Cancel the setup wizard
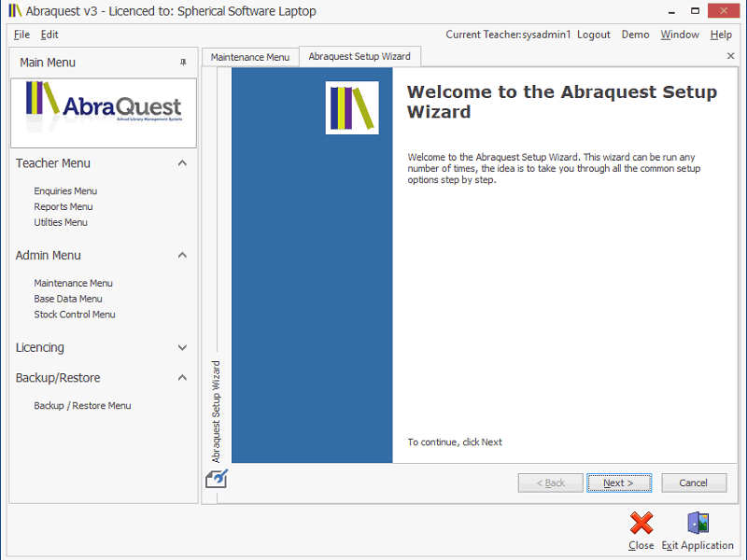This screenshot has height=560, width=747. point(694,483)
